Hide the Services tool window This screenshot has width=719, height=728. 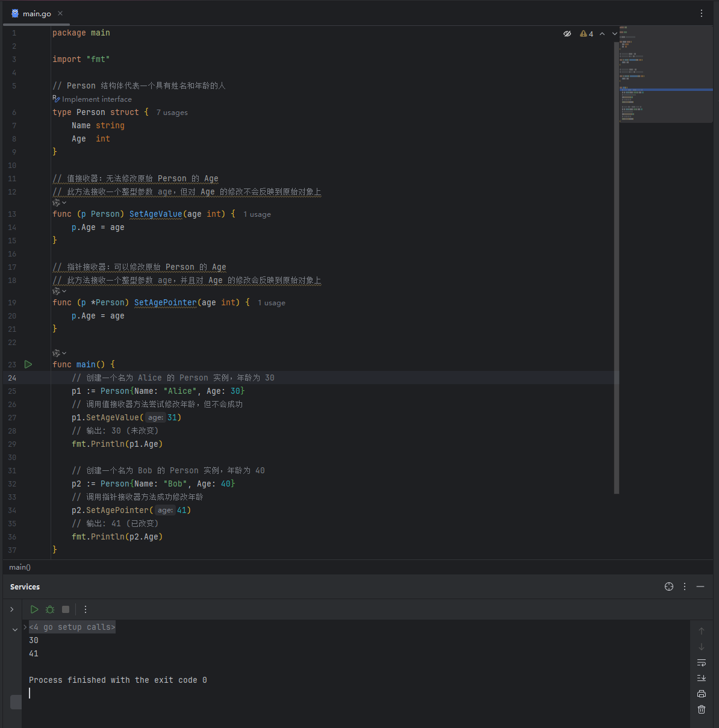pyautogui.click(x=700, y=586)
